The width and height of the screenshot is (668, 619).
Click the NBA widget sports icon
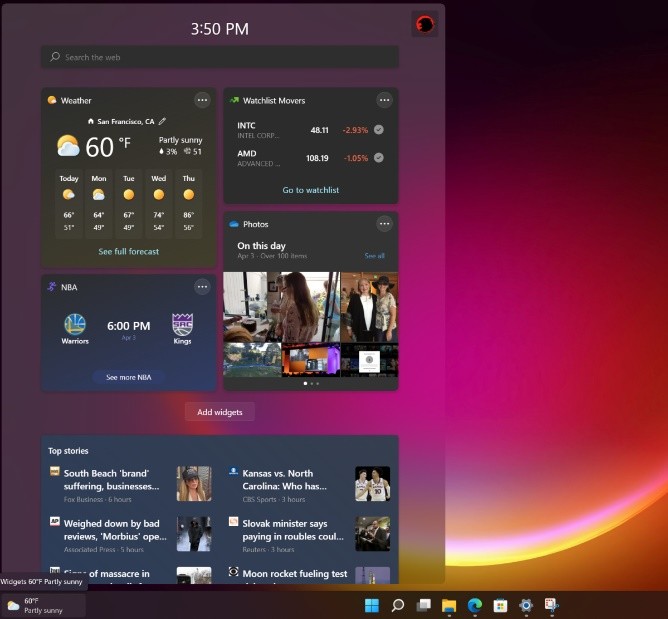click(x=52, y=287)
